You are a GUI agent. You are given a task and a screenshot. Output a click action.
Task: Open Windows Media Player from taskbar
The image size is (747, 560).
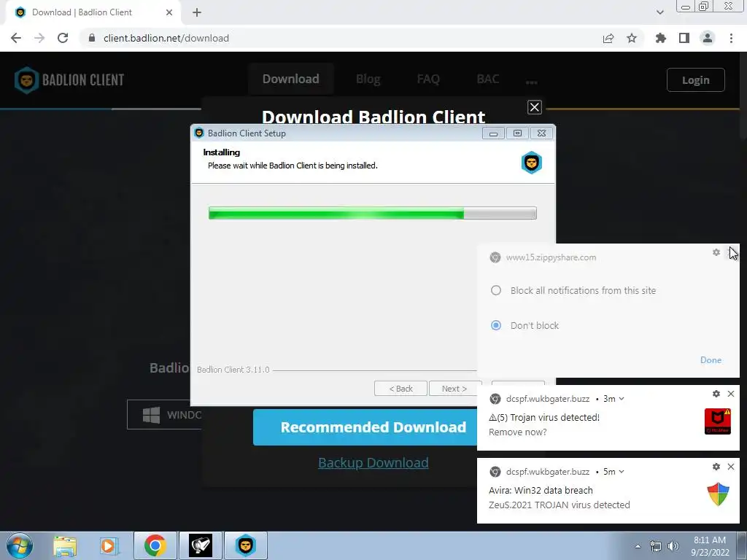(109, 545)
